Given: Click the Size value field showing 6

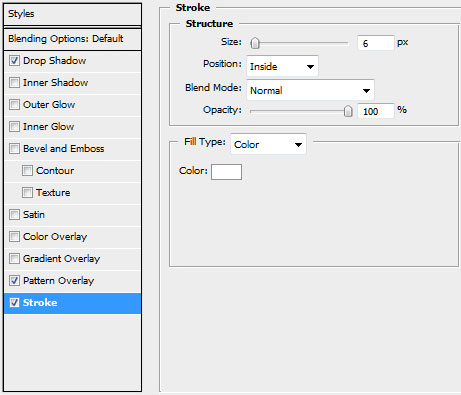Looking at the screenshot, I should (376, 43).
